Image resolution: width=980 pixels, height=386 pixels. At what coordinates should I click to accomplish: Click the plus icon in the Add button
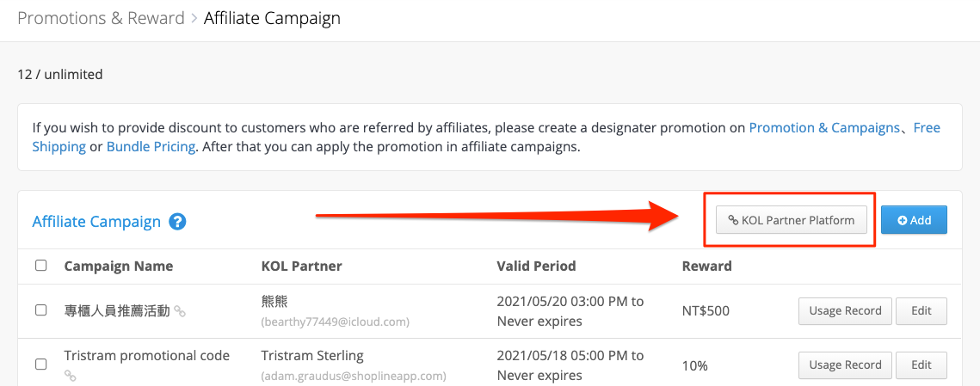[902, 220]
